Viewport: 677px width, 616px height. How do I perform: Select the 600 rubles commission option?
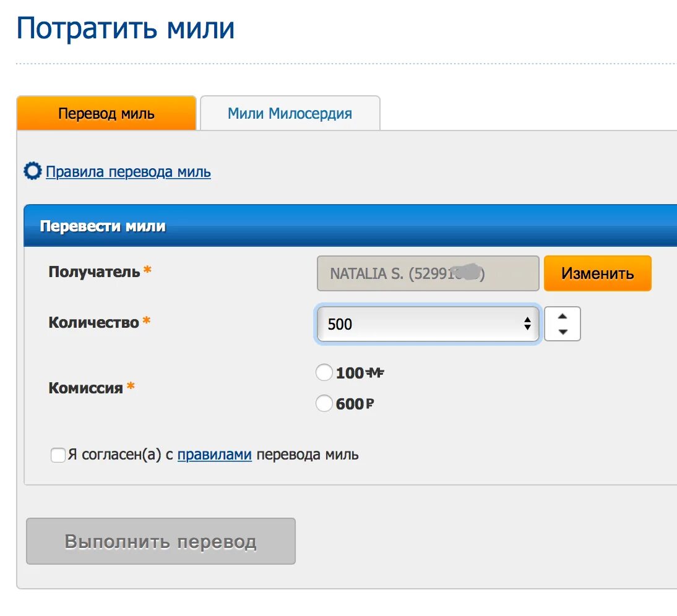[x=324, y=403]
